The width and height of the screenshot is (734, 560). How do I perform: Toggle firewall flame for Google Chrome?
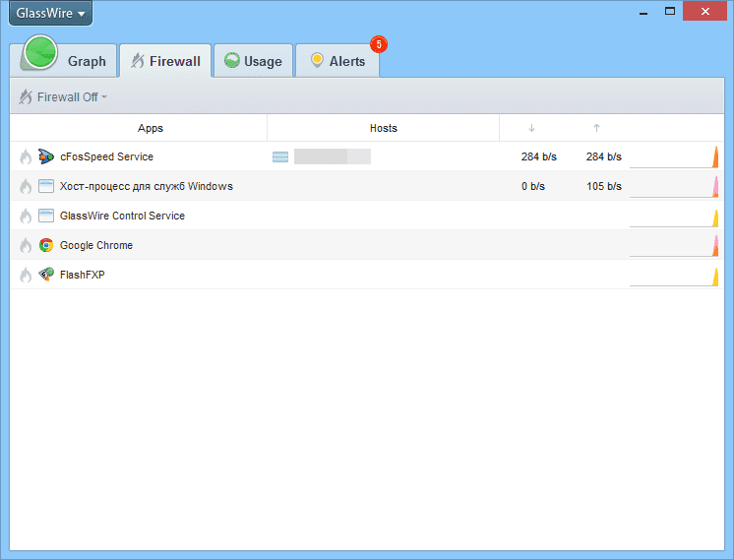26,245
